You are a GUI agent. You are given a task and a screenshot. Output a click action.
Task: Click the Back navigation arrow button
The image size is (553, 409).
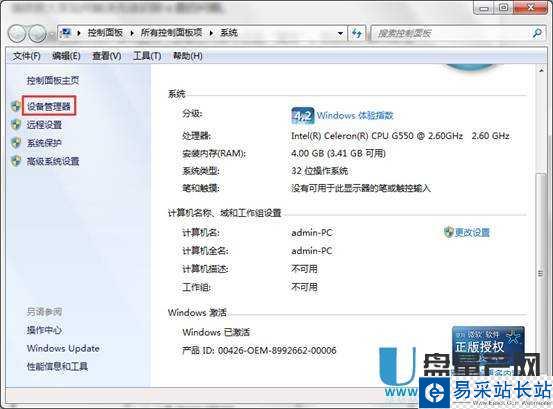17,33
